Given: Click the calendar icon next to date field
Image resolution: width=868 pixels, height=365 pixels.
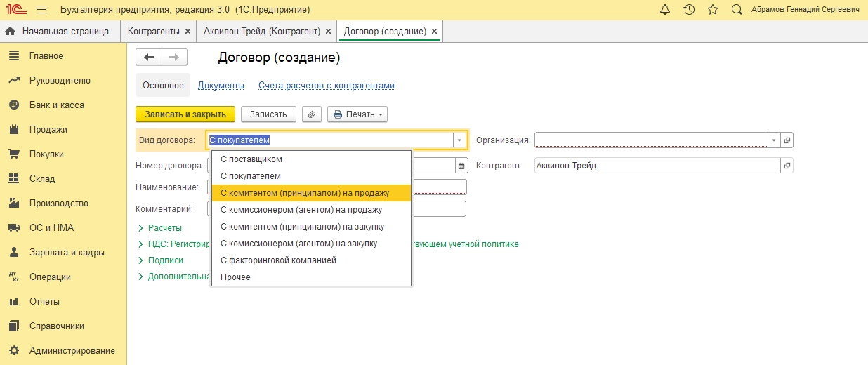Looking at the screenshot, I should click(461, 166).
